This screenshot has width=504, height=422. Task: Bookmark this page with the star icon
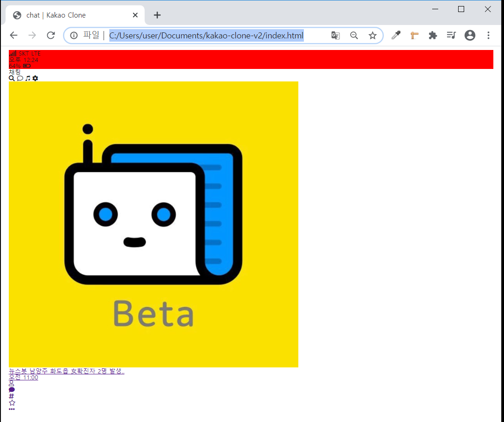372,35
